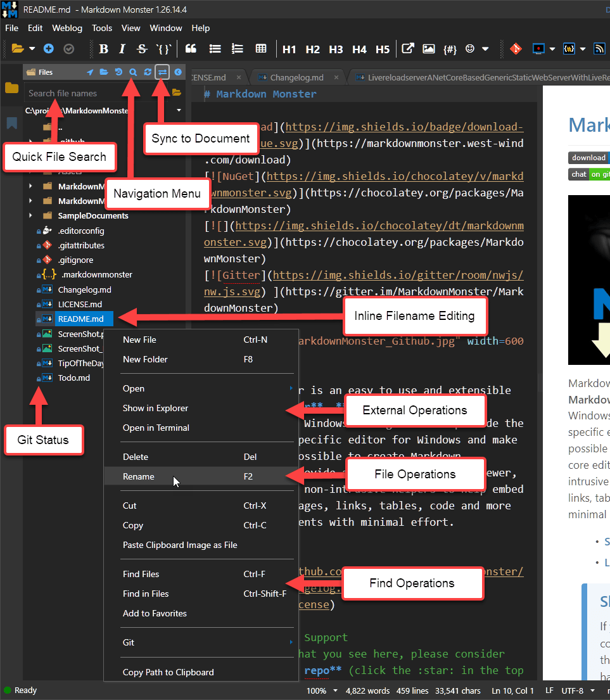Apply italic formatting

(122, 49)
